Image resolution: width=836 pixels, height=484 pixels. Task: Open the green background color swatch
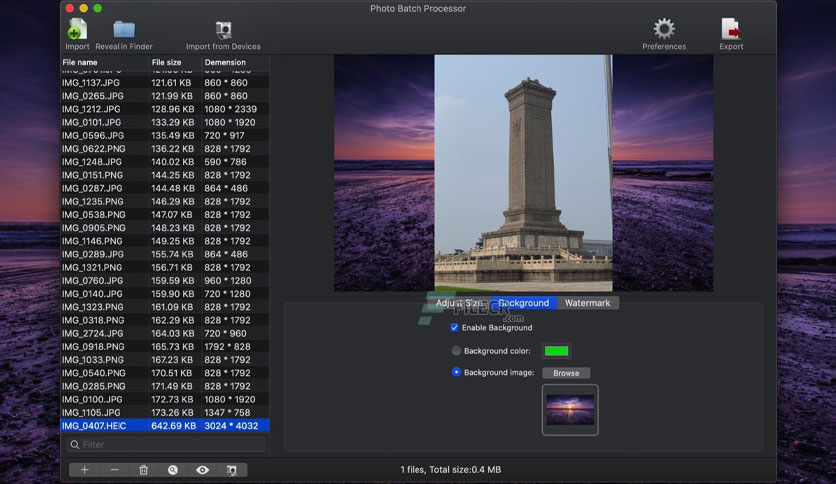(556, 351)
